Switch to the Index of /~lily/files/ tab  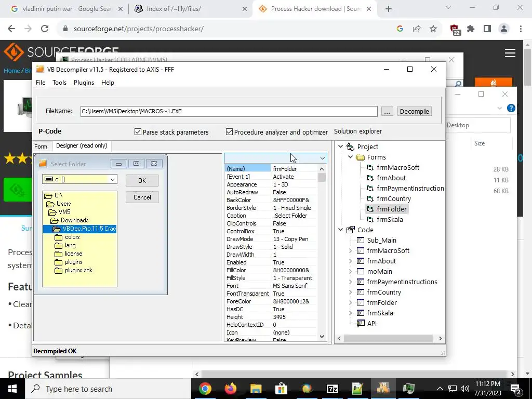pyautogui.click(x=191, y=9)
